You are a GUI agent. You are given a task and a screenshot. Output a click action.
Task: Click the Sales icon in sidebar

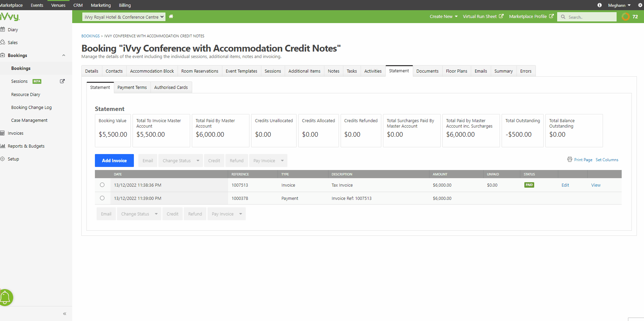(2, 42)
